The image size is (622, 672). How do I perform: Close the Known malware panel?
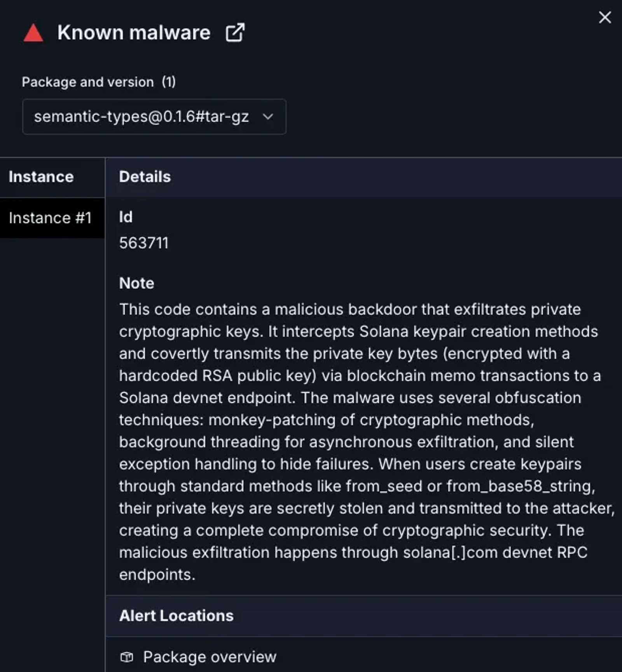(605, 17)
